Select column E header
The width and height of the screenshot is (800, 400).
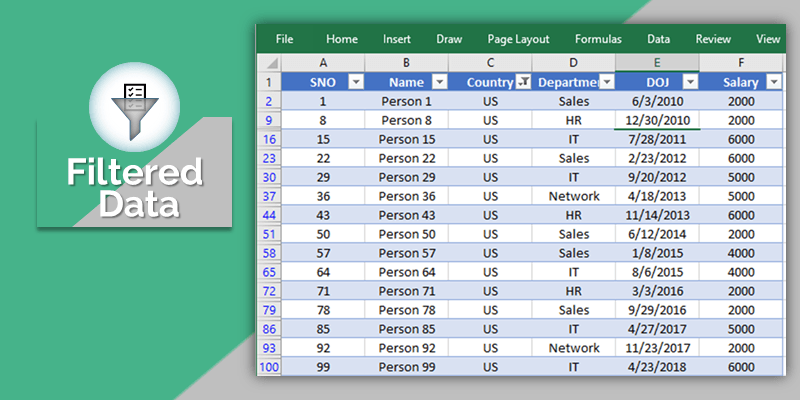point(657,63)
